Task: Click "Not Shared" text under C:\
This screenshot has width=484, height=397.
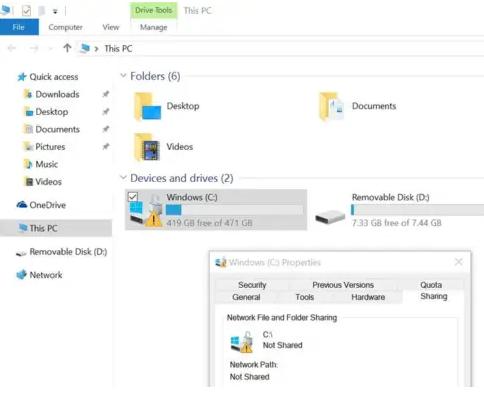Action: (282, 345)
